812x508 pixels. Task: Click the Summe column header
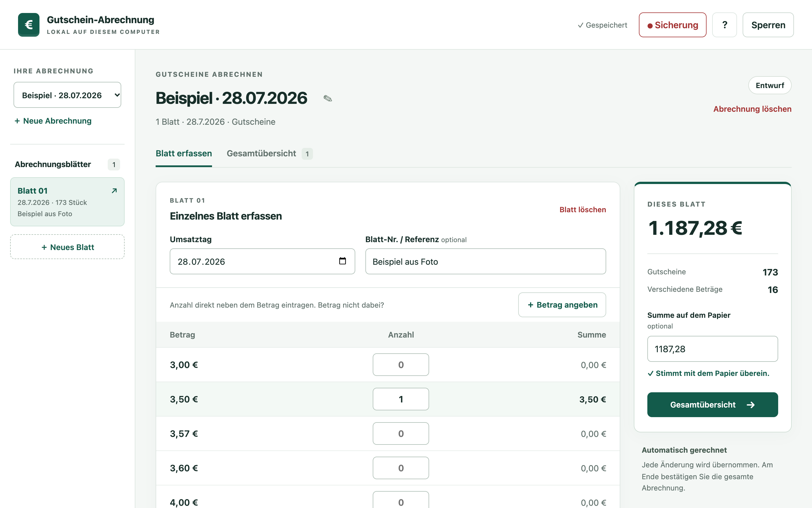592,335
